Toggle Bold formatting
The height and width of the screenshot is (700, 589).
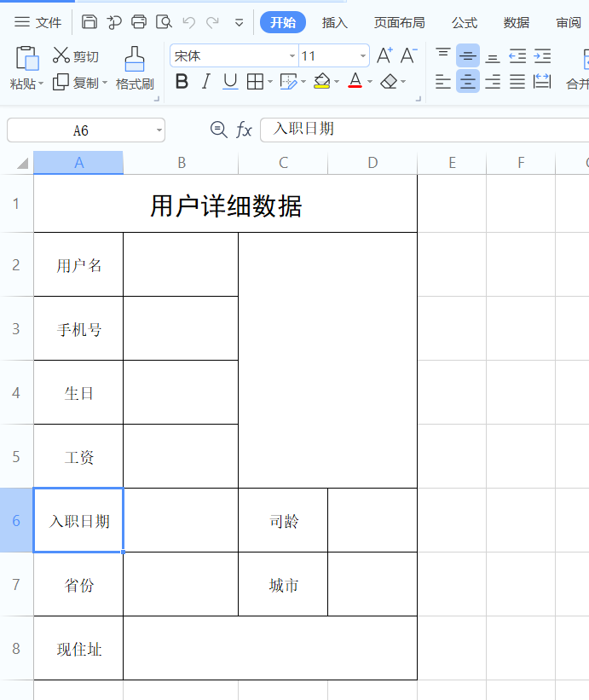tap(182, 82)
